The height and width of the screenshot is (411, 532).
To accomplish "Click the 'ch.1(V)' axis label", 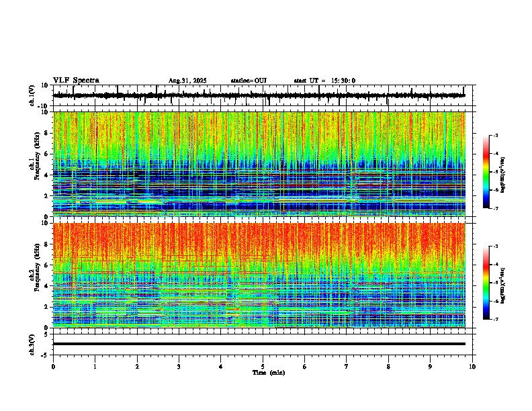I will 32,96.
